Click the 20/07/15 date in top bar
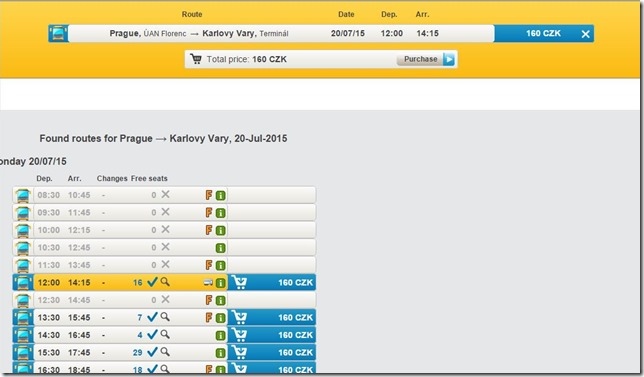The height and width of the screenshot is (377, 644). tap(347, 33)
